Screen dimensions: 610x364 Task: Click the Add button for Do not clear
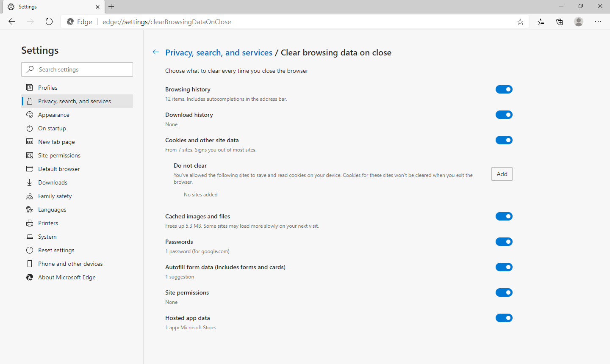(502, 174)
